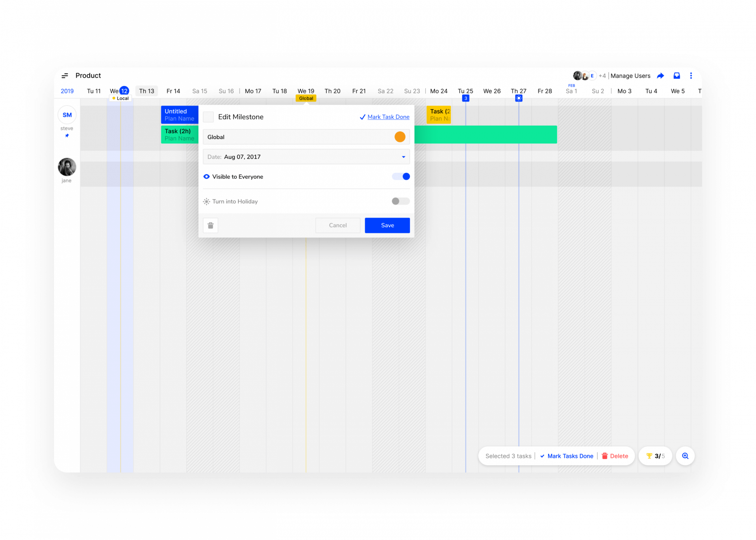The height and width of the screenshot is (540, 756).
Task: Open the inbox tray icon
Action: [x=676, y=76]
